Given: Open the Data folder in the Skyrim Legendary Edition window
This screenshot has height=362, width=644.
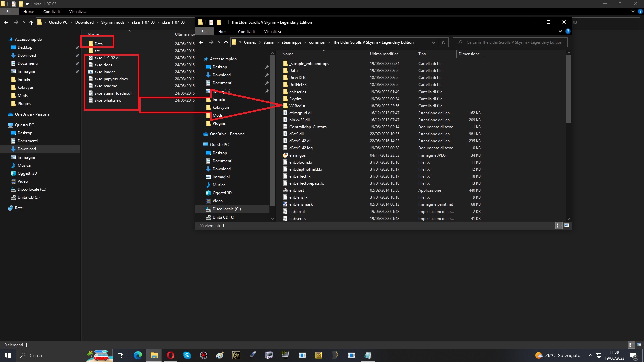Looking at the screenshot, I should pyautogui.click(x=293, y=71).
